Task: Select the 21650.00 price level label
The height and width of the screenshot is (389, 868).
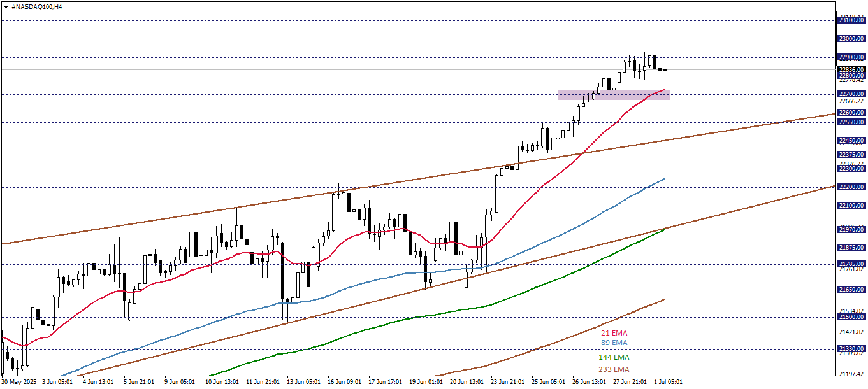Action: (851, 289)
